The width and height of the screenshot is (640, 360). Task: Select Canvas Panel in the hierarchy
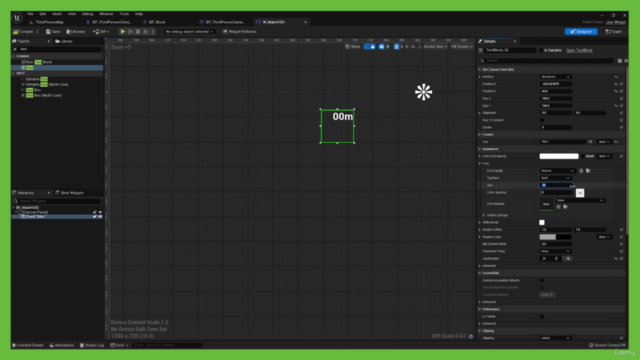(35, 212)
